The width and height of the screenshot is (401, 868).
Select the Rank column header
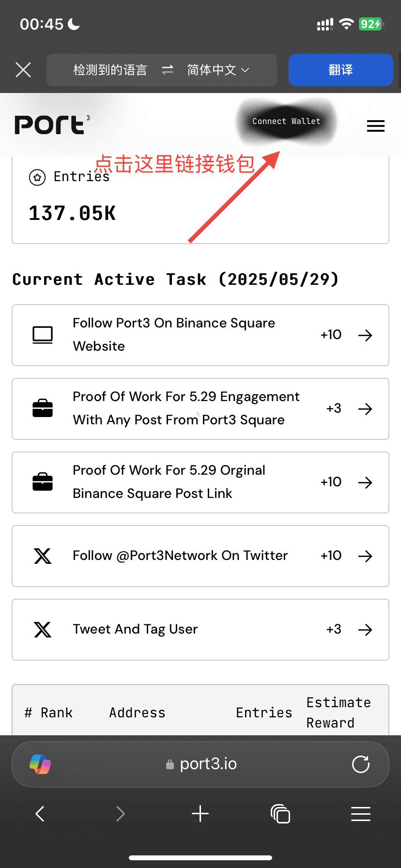pyautogui.click(x=56, y=713)
